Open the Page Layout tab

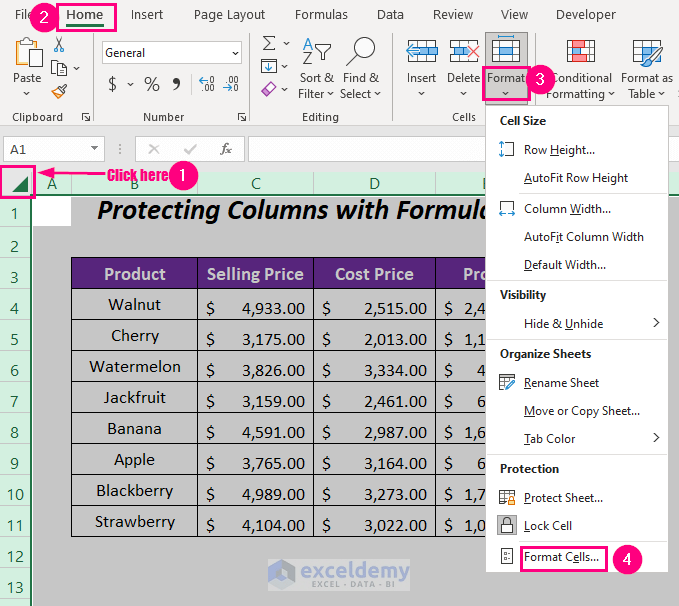click(229, 15)
